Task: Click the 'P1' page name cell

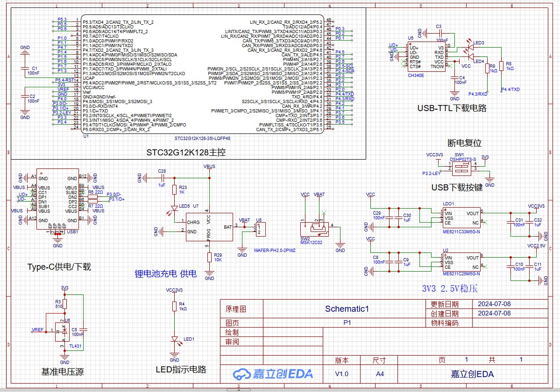Action: point(347,322)
